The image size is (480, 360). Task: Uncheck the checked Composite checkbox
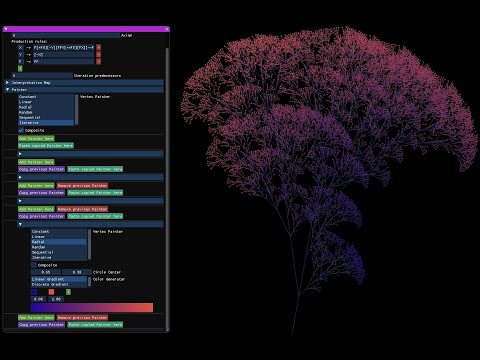[21, 130]
